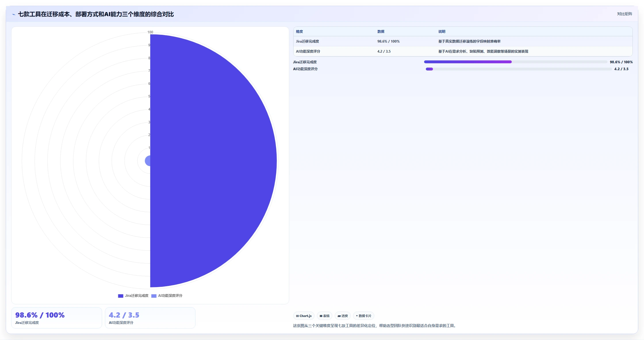The image size is (644, 340).
Task: Toggle the Jira迁移完成度 legend entry
Action: pyautogui.click(x=133, y=296)
